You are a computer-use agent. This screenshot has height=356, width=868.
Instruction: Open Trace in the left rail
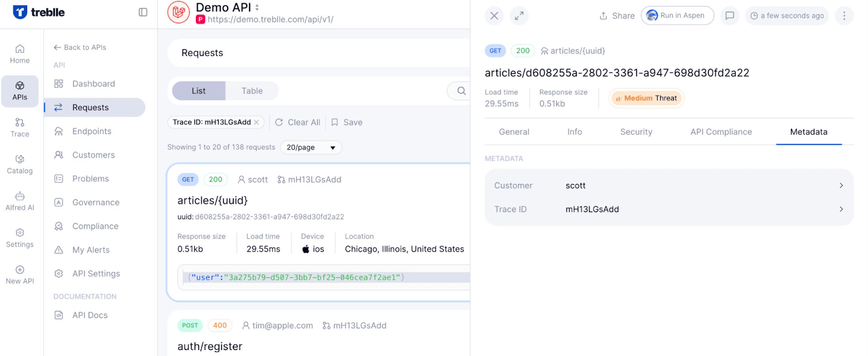pos(20,128)
